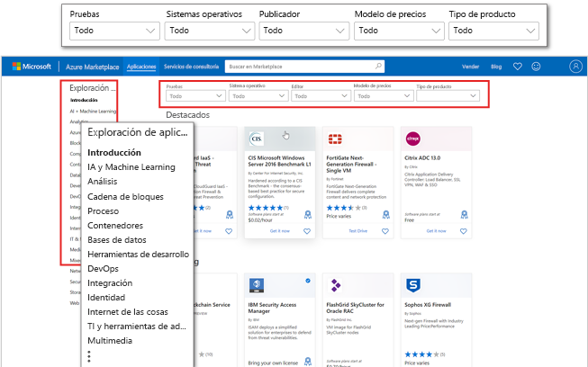This screenshot has height=367, width=588.
Task: Click the Fortinet logo on the FortiGate card
Action: (x=335, y=139)
